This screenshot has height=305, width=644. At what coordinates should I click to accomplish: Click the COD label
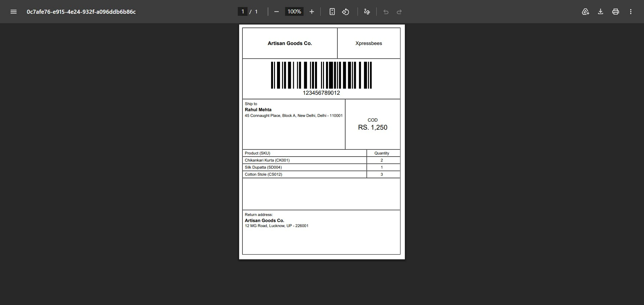tap(373, 120)
